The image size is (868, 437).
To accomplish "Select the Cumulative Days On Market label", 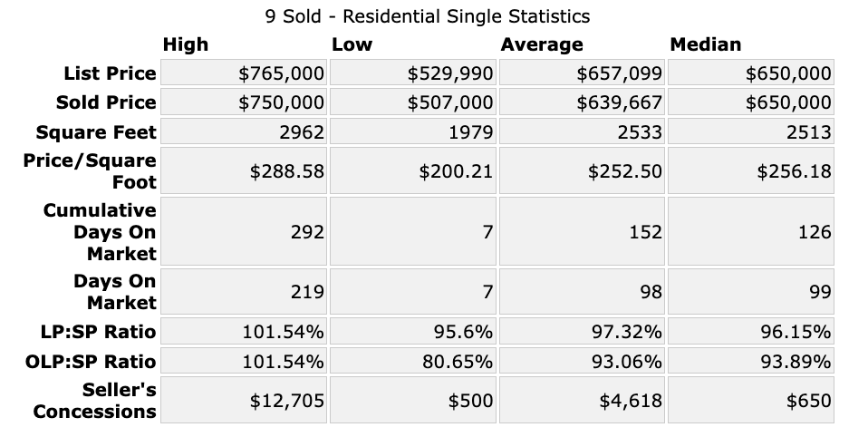I will [x=100, y=231].
